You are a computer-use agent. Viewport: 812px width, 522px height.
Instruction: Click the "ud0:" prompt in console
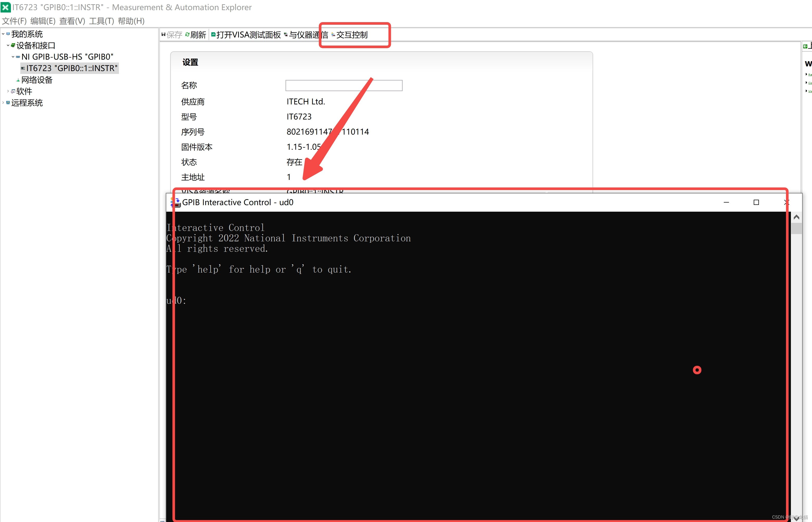point(176,300)
